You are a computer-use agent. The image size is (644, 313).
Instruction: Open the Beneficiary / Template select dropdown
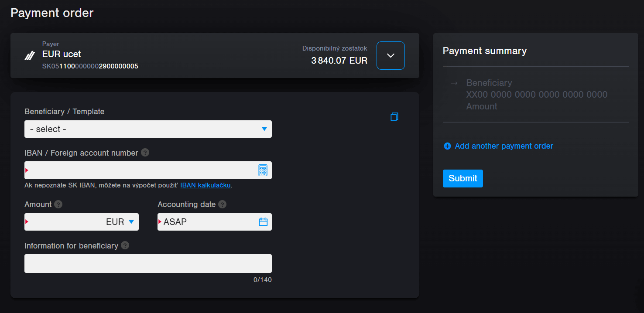coord(148,129)
